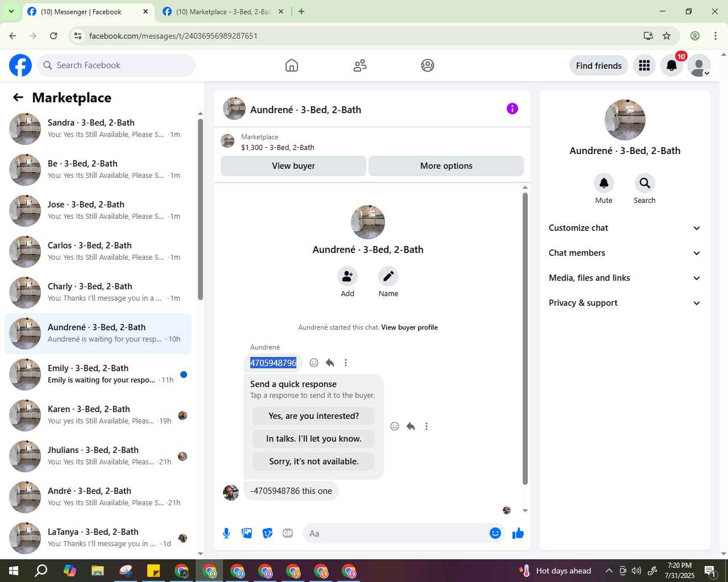728x582 pixels.
Task: Open more options for 4705948796 message
Action: click(346, 363)
